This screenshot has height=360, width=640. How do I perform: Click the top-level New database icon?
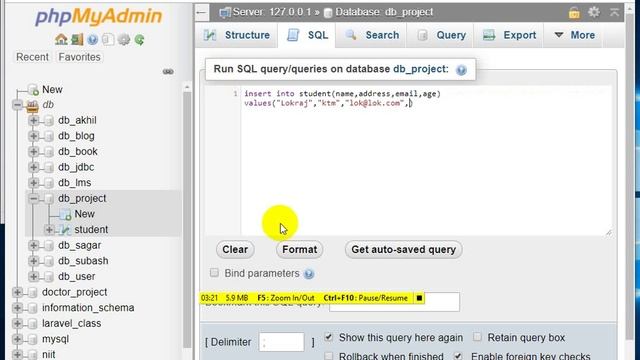pyautogui.click(x=33, y=90)
